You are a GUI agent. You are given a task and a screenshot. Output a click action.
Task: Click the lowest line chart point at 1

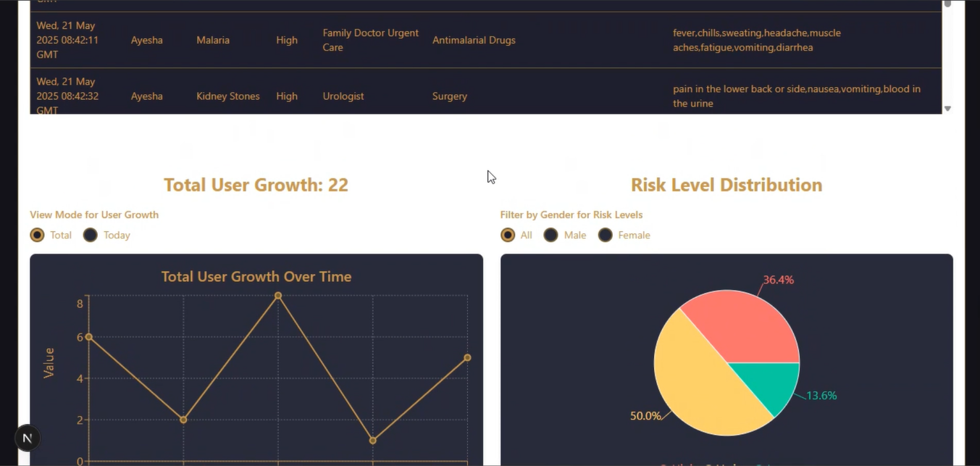click(373, 441)
